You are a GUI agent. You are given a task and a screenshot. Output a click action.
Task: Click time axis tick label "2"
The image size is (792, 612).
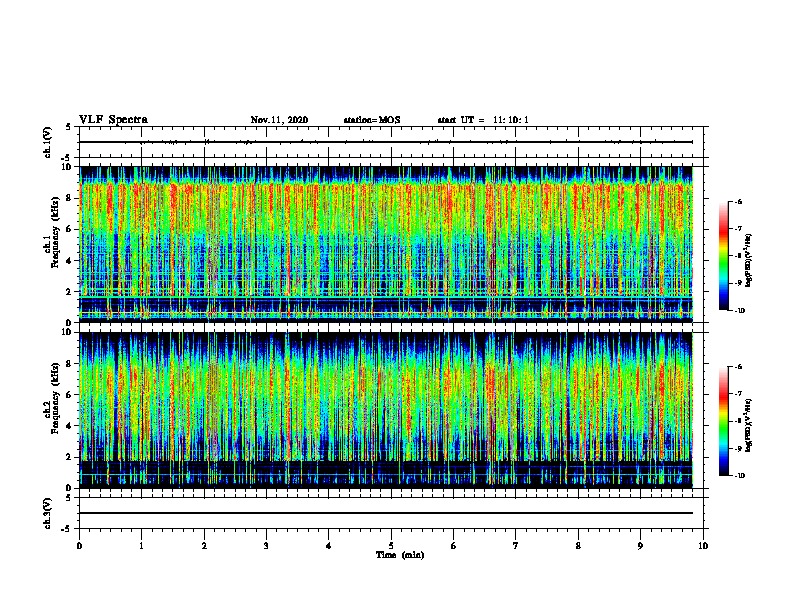coord(204,546)
